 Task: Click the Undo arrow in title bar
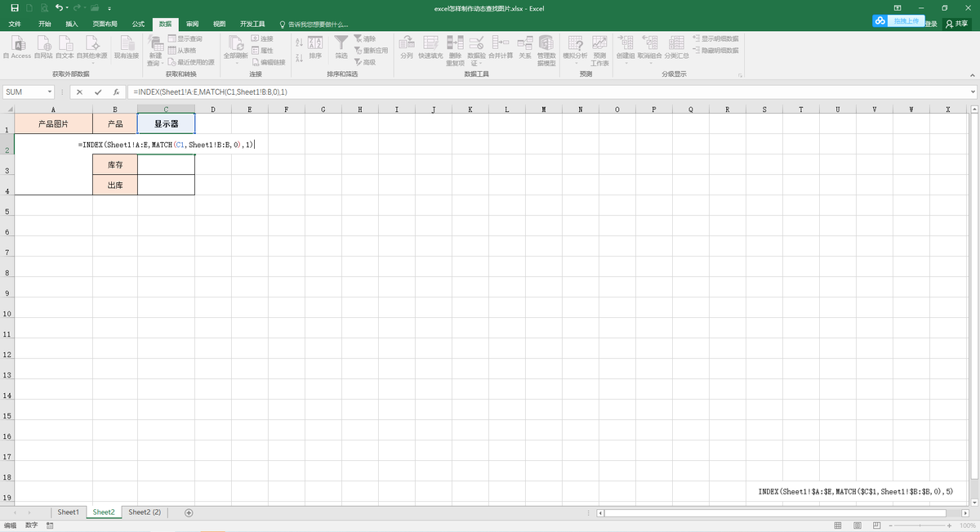60,7
